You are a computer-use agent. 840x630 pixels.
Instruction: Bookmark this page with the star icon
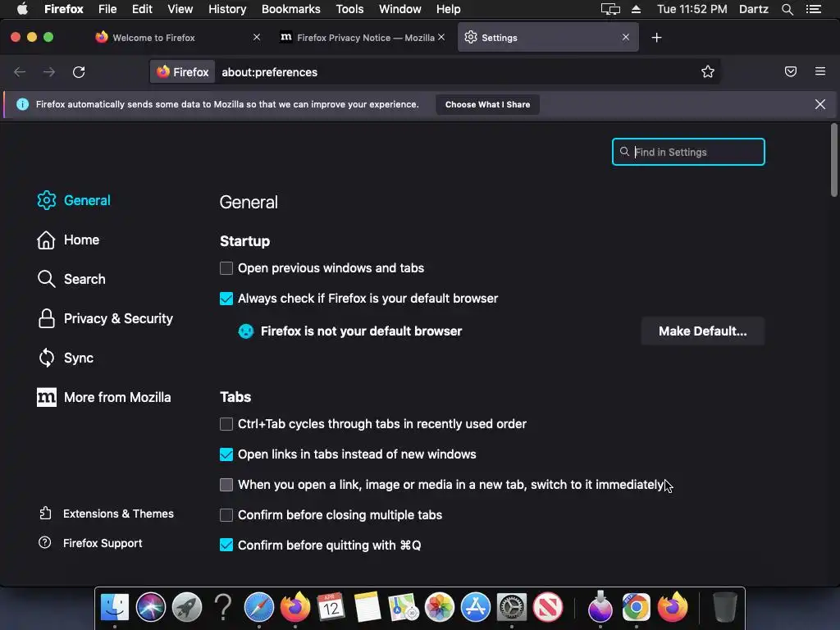tap(708, 72)
